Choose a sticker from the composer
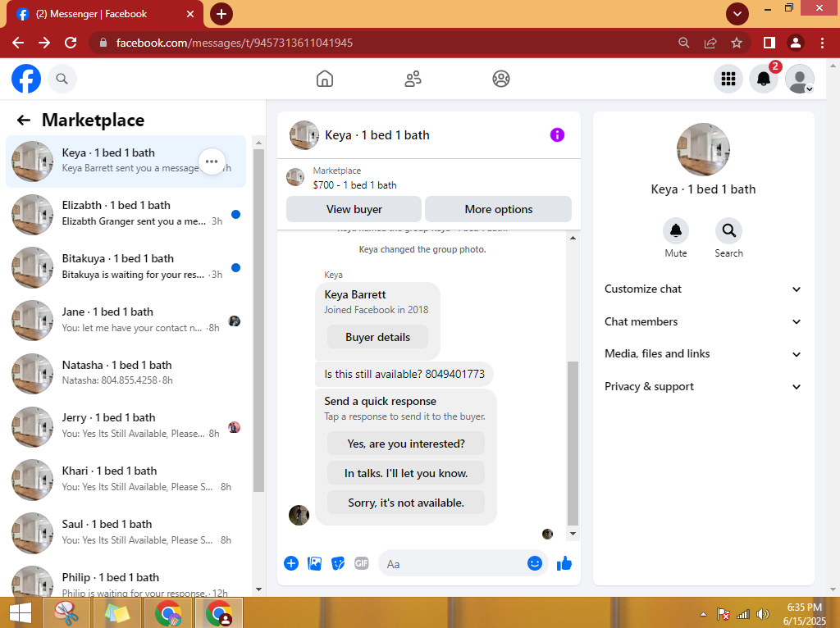840x628 pixels. [x=338, y=563]
